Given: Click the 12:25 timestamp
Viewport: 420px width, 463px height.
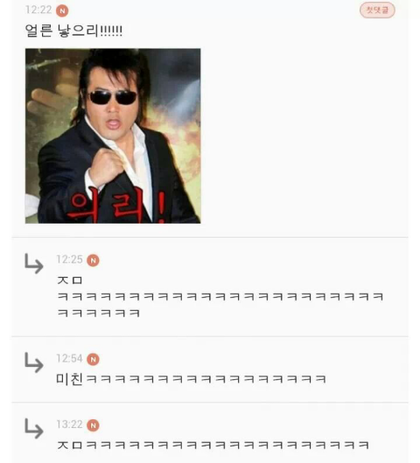Looking at the screenshot, I should (x=69, y=259).
